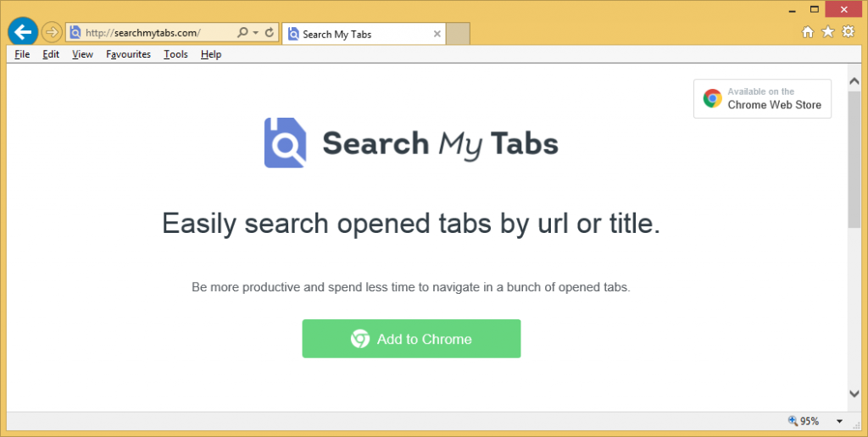The image size is (868, 437).
Task: Close the Search My Tabs tab
Action: point(437,34)
